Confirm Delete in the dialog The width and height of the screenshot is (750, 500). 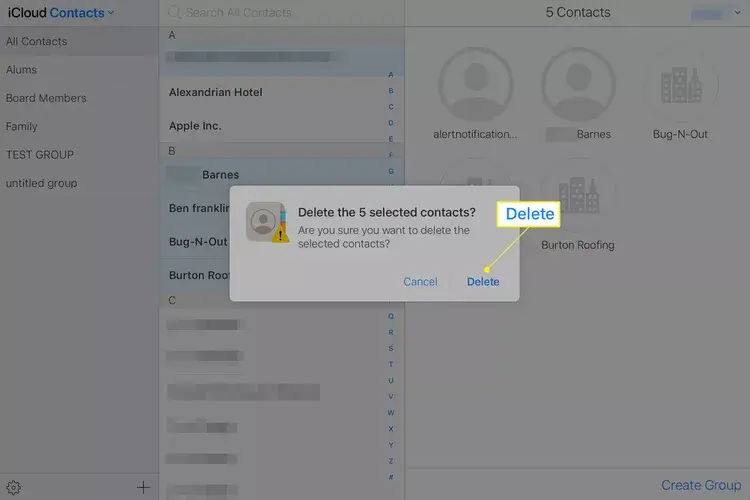(483, 282)
